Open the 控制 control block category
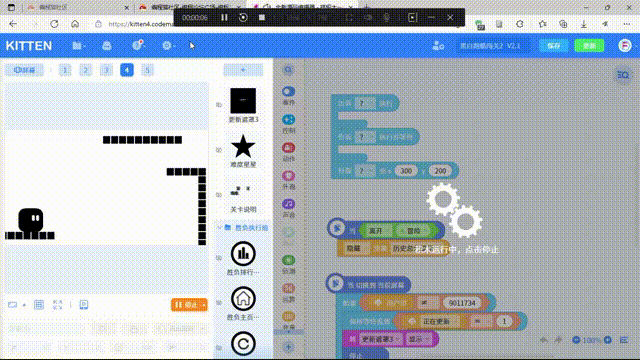Viewport: 640px width, 360px height. 289,124
